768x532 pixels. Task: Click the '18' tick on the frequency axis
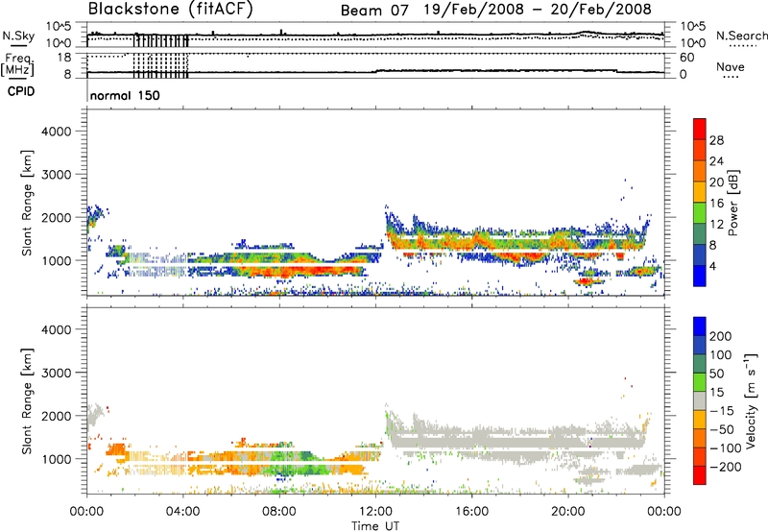[64, 58]
